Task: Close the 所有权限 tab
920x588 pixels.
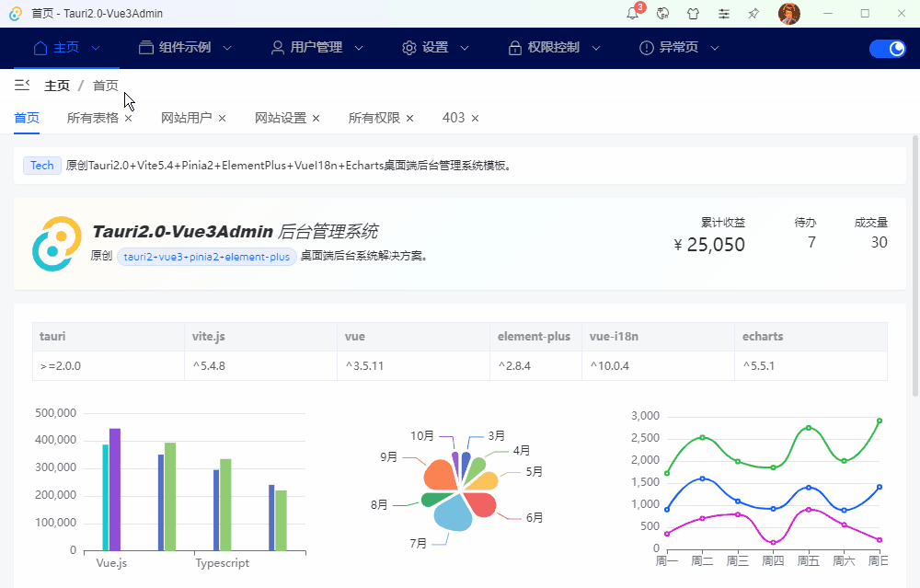Action: [x=410, y=119]
